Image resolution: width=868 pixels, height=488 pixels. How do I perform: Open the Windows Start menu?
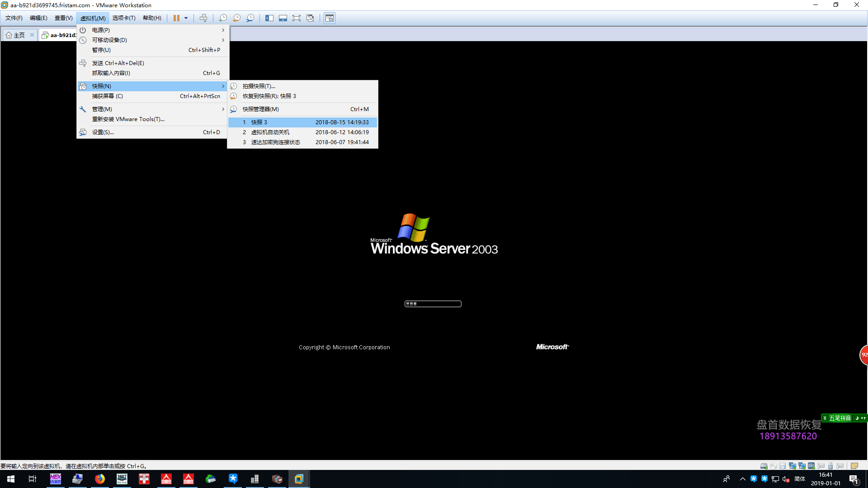click(11, 479)
